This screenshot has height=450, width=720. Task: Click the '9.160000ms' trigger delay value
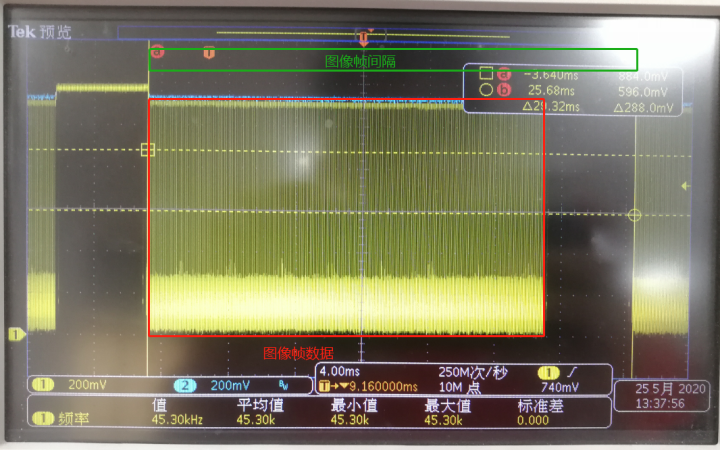384,387
